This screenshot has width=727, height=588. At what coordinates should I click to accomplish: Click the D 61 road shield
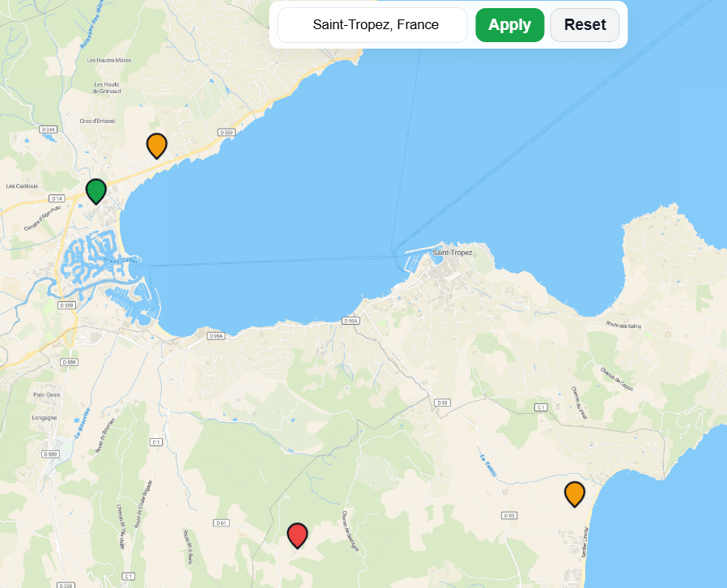tap(221, 523)
